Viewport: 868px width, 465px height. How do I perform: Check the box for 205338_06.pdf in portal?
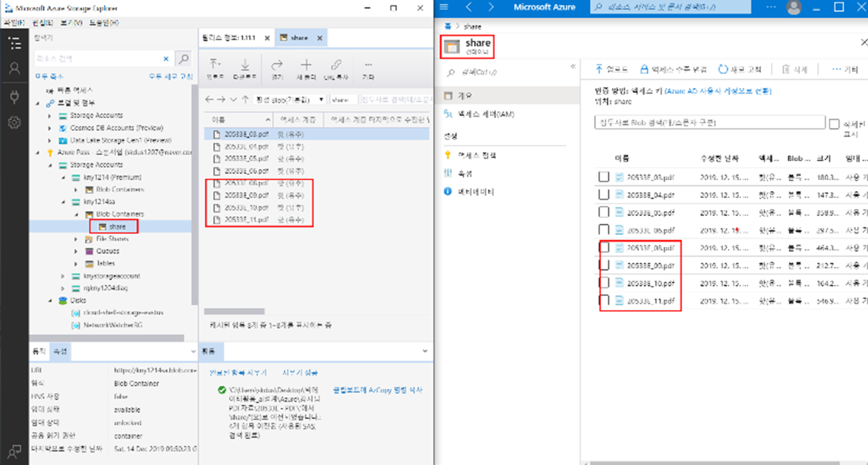(604, 230)
